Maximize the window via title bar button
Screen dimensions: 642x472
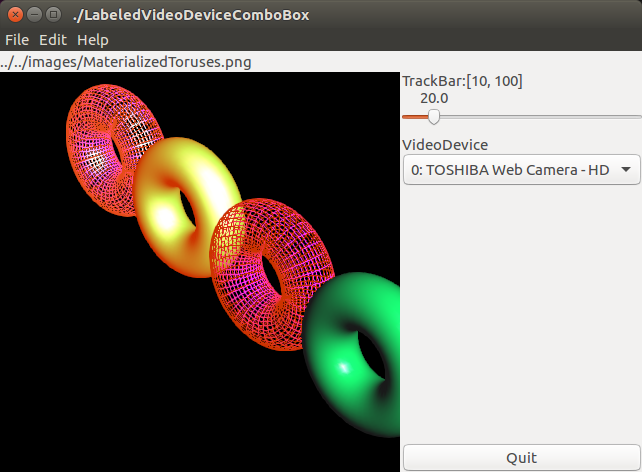coord(53,15)
